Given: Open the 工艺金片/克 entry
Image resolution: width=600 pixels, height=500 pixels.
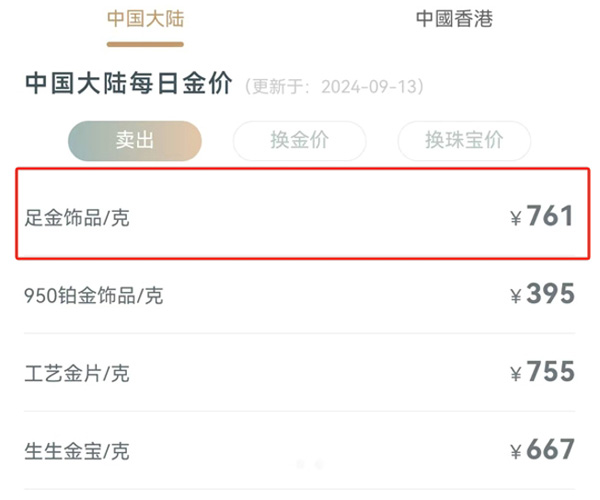Looking at the screenshot, I should tap(77, 373).
